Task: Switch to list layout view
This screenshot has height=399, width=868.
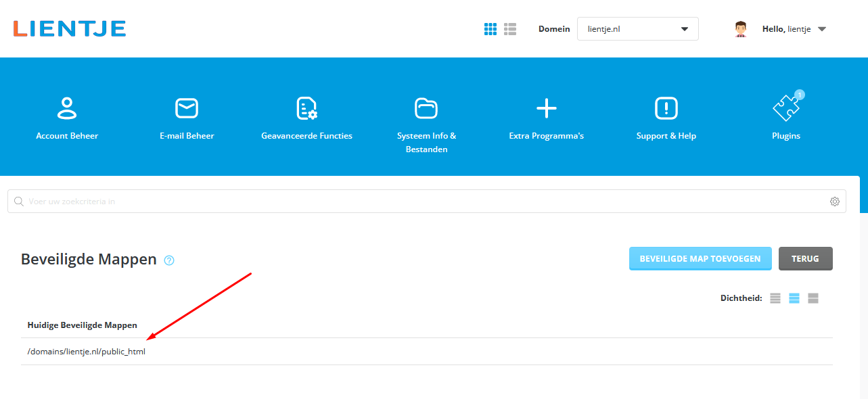Action: (510, 29)
